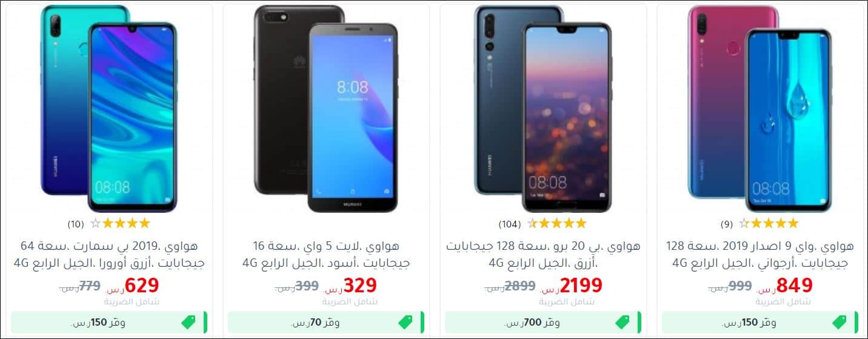Open the (104) reviews count link
The height and width of the screenshot is (339, 868).
click(510, 224)
